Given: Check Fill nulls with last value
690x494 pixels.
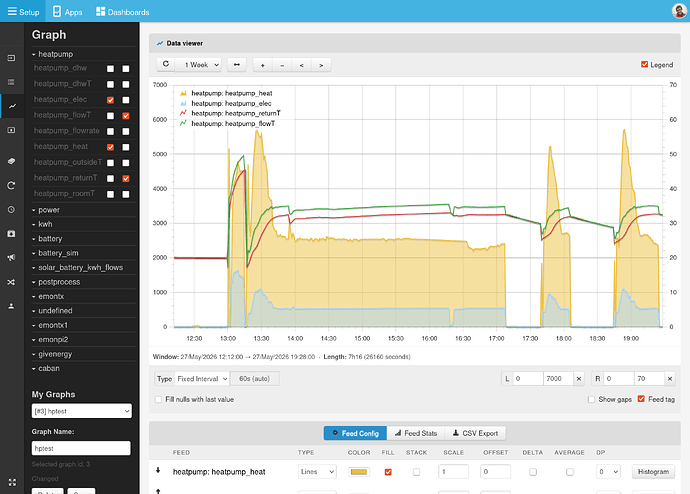Looking at the screenshot, I should pos(158,399).
